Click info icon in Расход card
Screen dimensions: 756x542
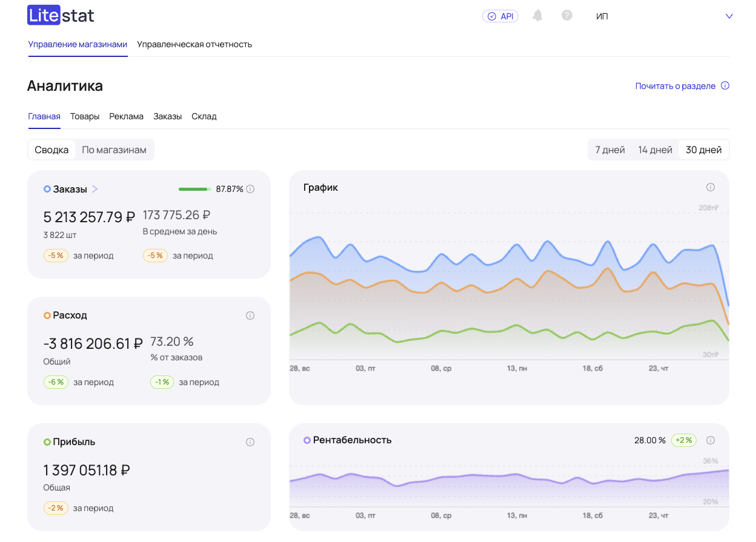tap(250, 316)
